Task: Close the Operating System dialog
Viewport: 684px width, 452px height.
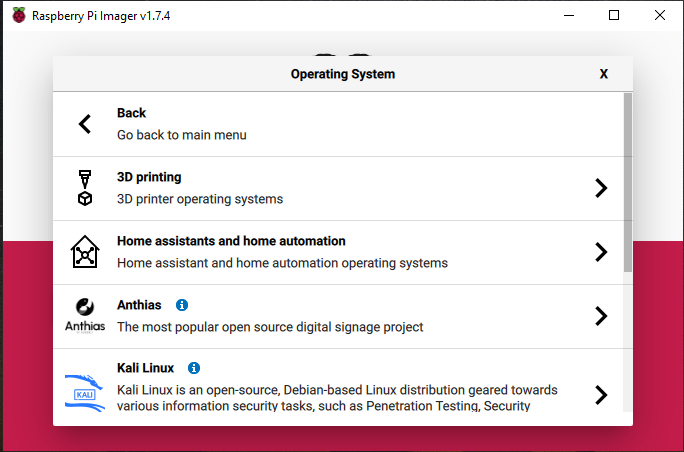Action: coord(604,74)
